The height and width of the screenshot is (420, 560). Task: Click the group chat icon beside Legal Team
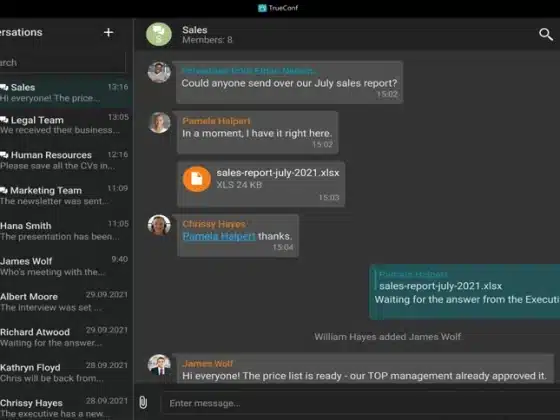click(x=4, y=120)
